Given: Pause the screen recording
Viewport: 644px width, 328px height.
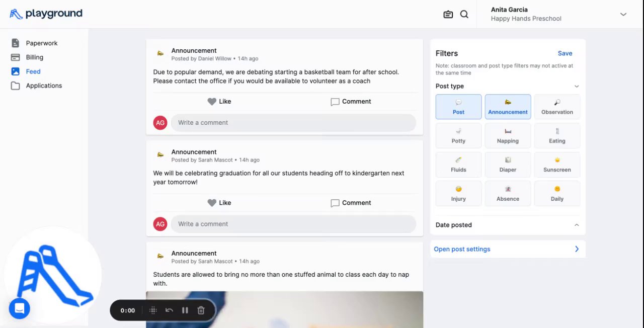Looking at the screenshot, I should coord(185,310).
